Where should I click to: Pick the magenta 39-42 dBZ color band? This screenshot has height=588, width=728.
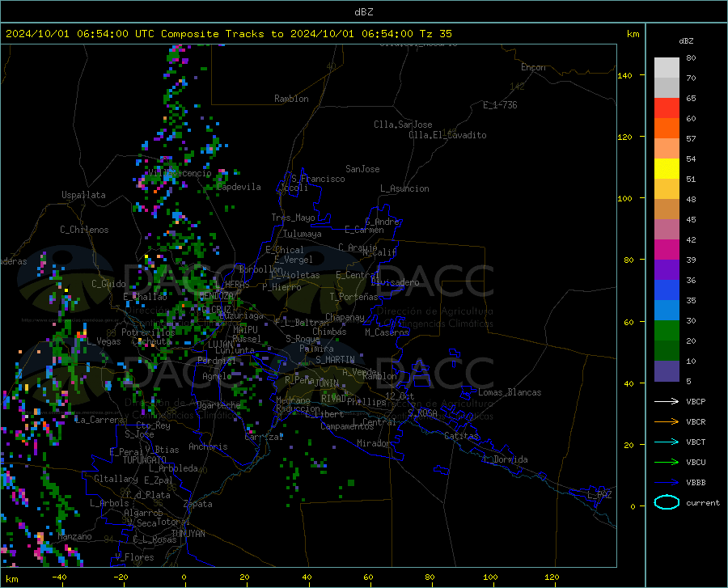pyautogui.click(x=667, y=250)
